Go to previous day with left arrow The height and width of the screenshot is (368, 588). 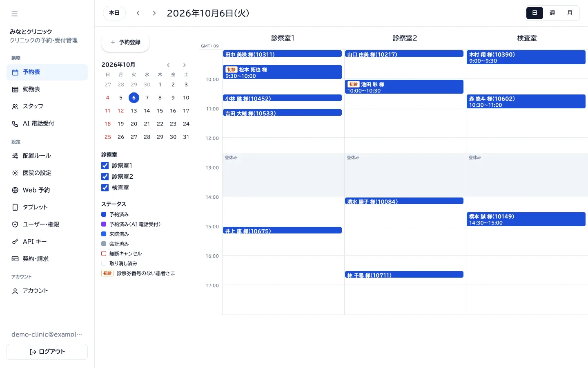(138, 13)
